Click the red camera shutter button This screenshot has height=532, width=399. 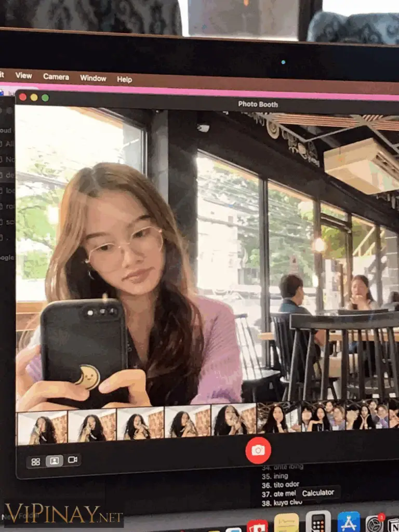point(258,450)
